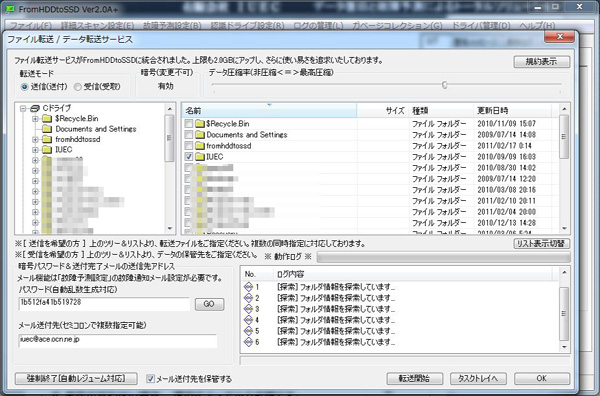The height and width of the screenshot is (396, 600).
Task: Open 詳細スキャン設定(E) menu
Action: pyautogui.click(x=98, y=26)
